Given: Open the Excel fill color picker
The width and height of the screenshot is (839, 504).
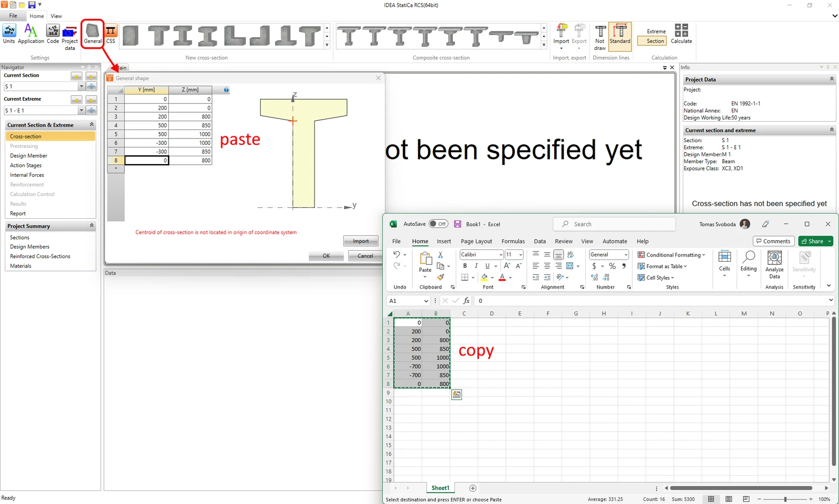Looking at the screenshot, I should point(492,277).
